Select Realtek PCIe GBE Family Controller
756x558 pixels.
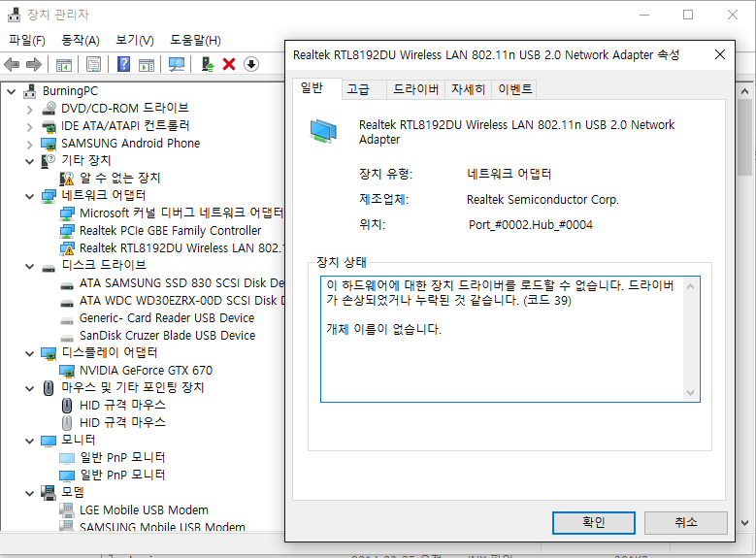[170, 231]
